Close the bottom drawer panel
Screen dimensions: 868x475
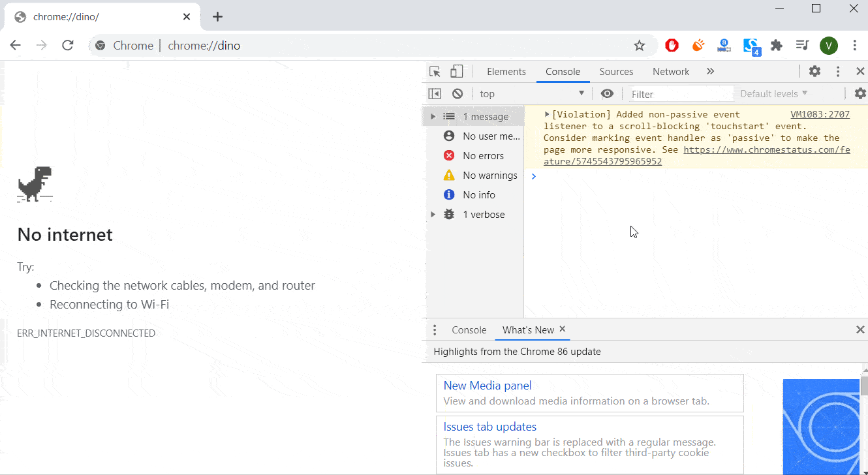[860, 330]
